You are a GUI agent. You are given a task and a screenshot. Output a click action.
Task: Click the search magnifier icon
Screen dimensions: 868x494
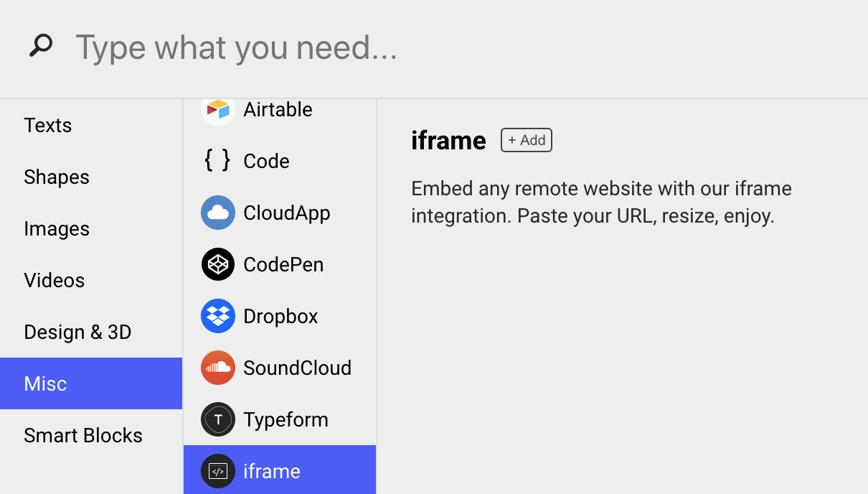click(41, 46)
